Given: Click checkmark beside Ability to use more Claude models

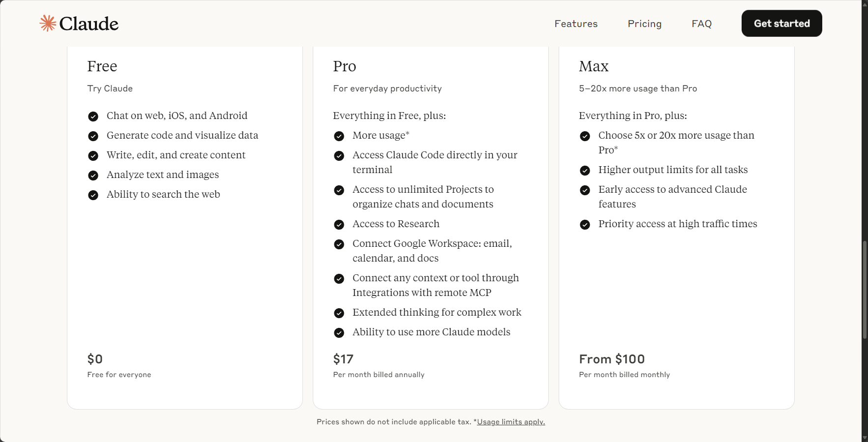Looking at the screenshot, I should coord(339,333).
